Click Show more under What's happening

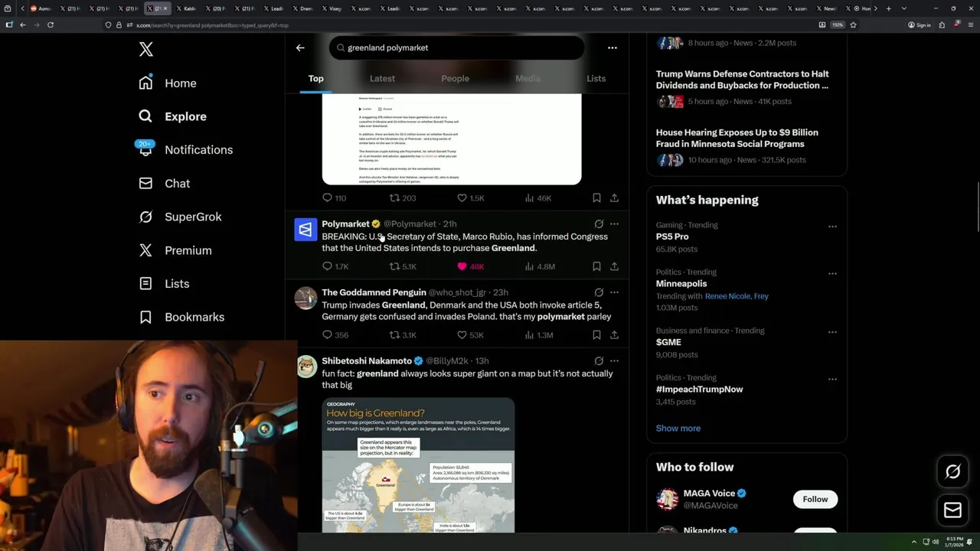pos(678,428)
